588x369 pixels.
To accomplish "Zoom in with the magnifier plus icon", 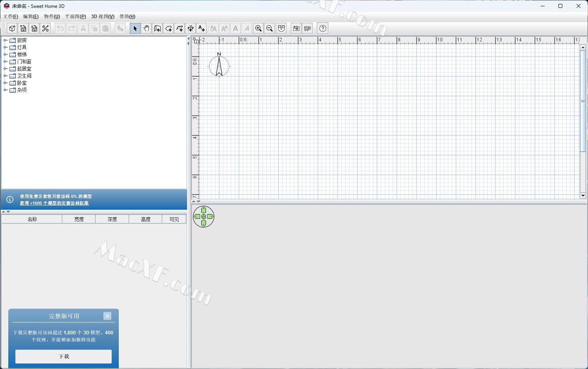I will (x=258, y=28).
